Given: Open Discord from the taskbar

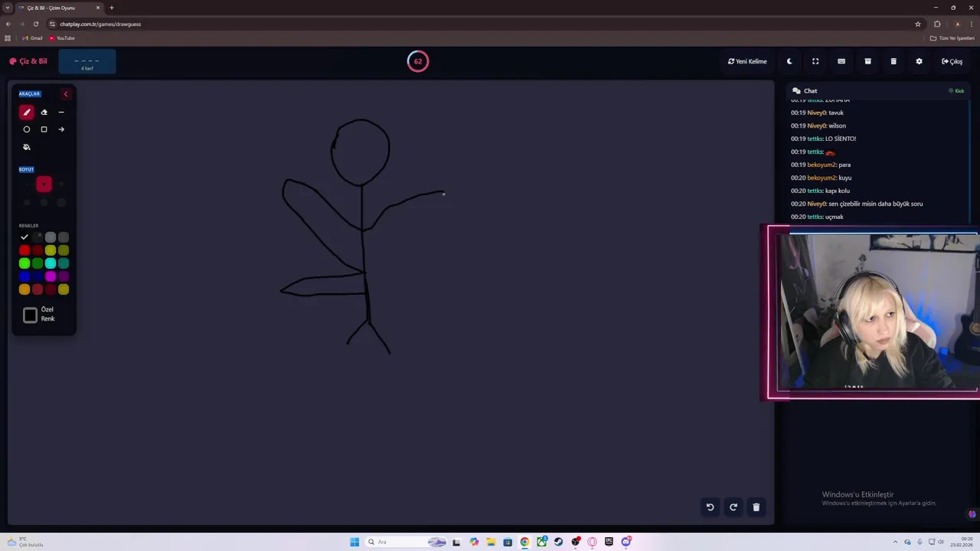Looking at the screenshot, I should 626,542.
